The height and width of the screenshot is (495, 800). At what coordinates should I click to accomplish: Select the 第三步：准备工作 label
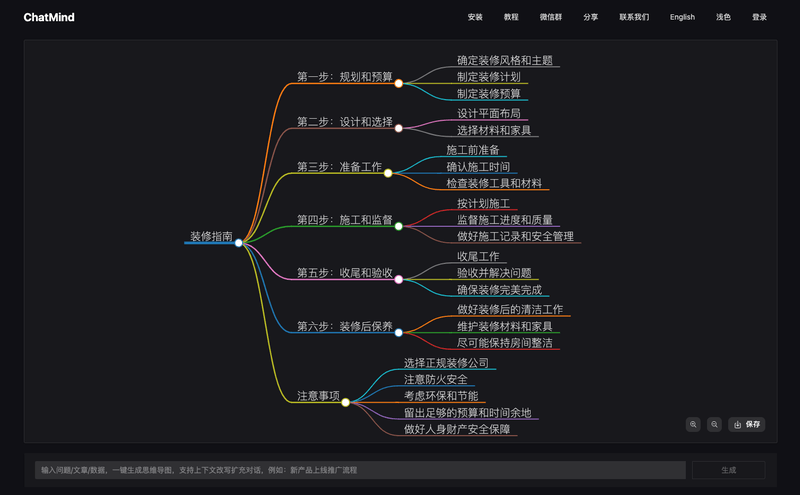click(x=339, y=166)
